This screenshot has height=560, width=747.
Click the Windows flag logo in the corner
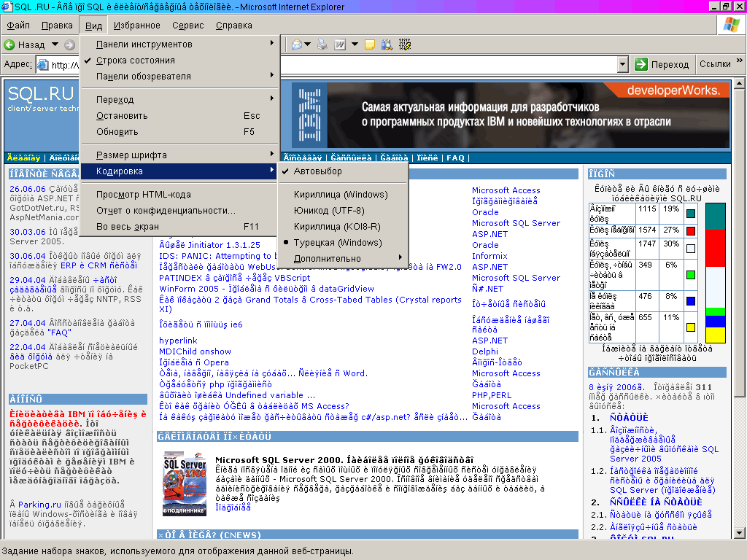[730, 25]
